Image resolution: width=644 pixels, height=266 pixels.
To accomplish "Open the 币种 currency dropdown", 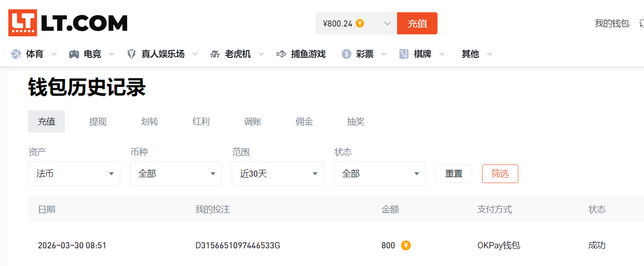I will click(x=176, y=174).
